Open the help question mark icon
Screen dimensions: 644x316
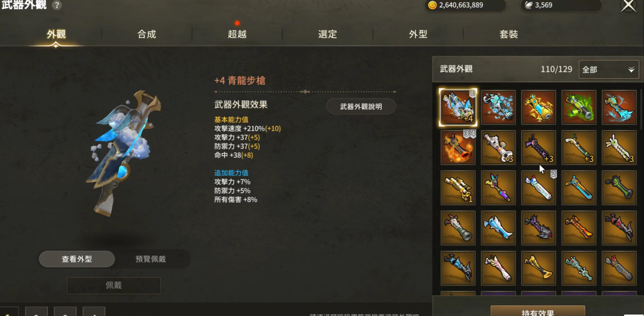click(57, 5)
